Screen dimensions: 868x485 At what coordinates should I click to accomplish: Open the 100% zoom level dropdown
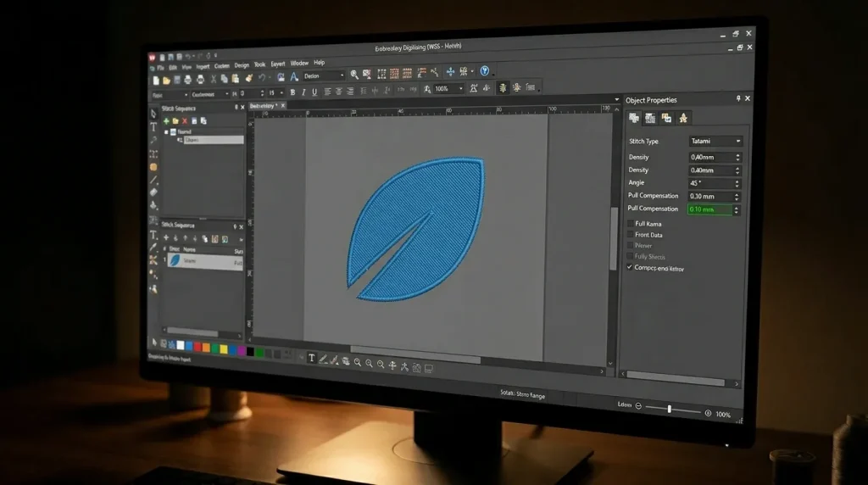(x=460, y=88)
